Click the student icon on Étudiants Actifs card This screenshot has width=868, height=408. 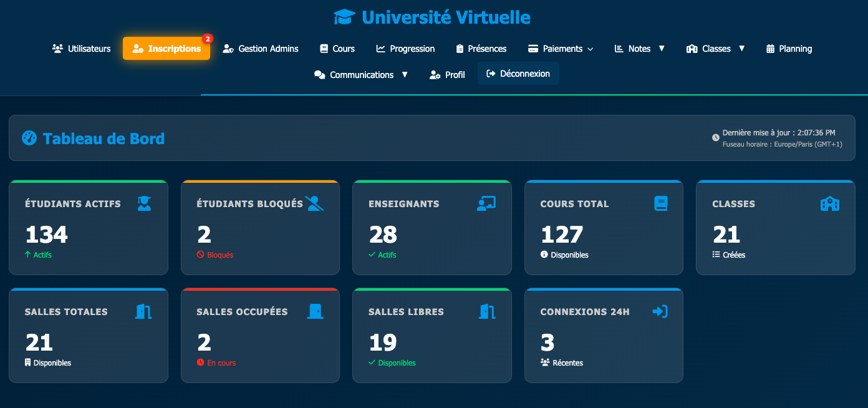click(x=144, y=203)
